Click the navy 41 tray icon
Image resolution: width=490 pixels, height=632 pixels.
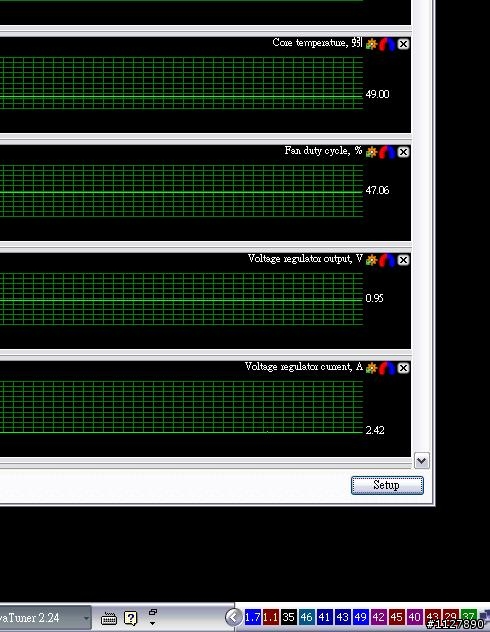pos(324,617)
